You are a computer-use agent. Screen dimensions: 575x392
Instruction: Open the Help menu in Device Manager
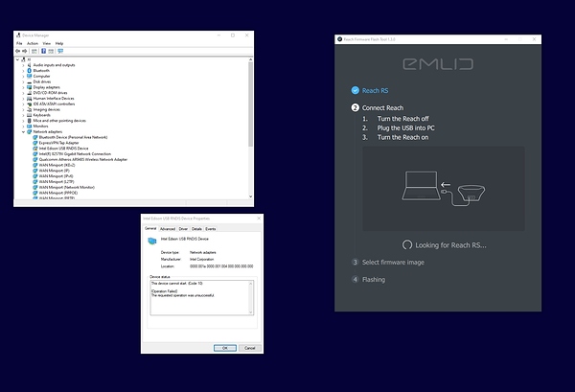click(x=59, y=43)
